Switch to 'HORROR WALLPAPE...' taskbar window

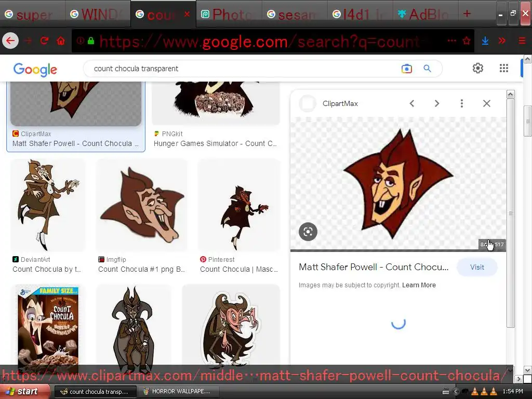click(178, 392)
